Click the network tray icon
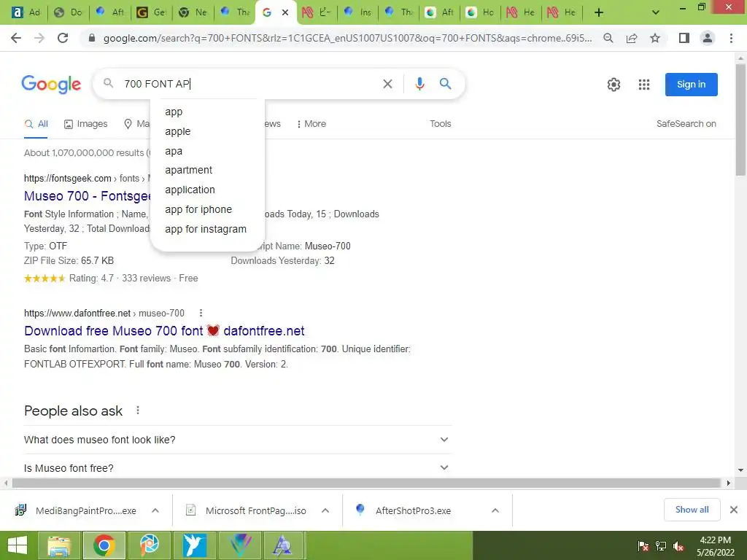This screenshot has width=747, height=560. tap(661, 545)
